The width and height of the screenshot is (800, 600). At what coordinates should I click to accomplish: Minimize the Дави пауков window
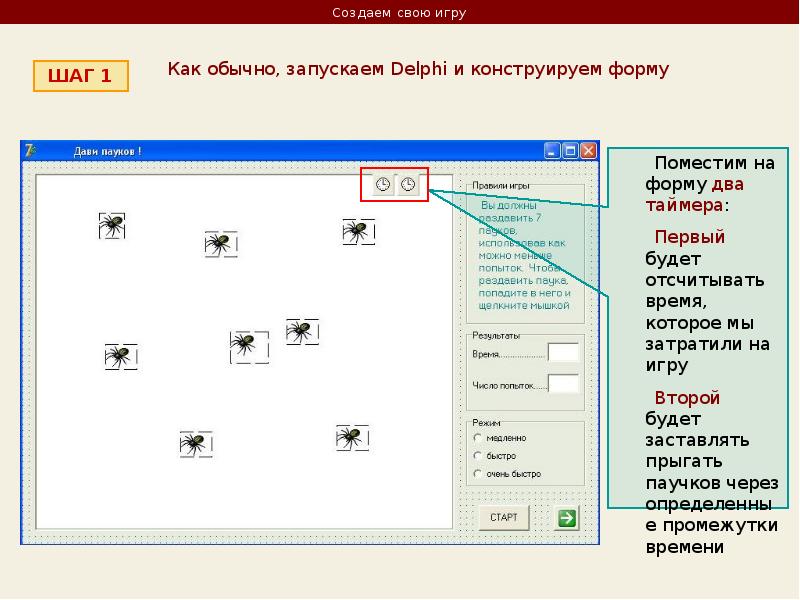tap(552, 151)
